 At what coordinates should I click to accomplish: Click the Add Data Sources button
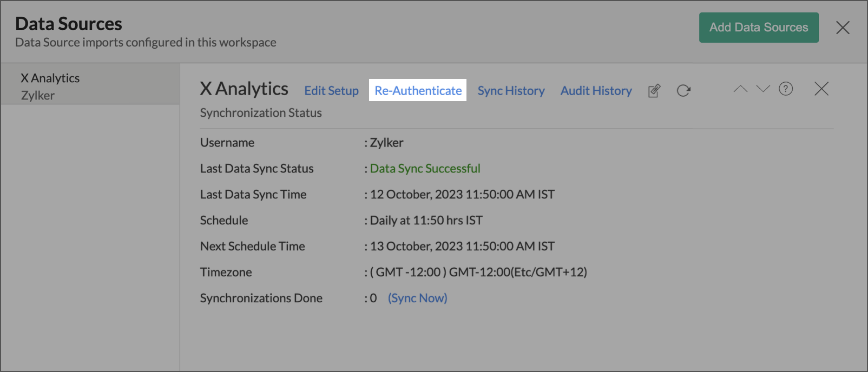point(759,28)
